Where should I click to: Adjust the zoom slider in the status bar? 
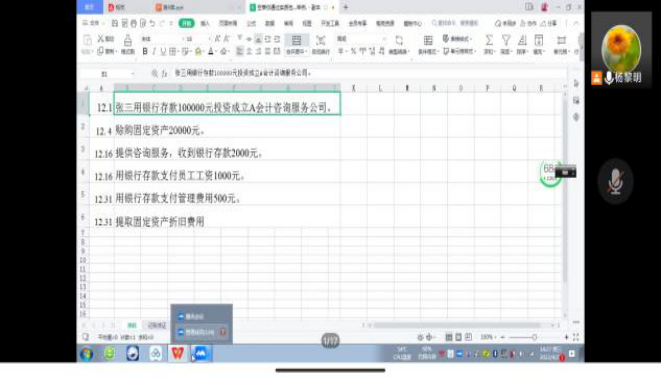pyautogui.click(x=534, y=337)
